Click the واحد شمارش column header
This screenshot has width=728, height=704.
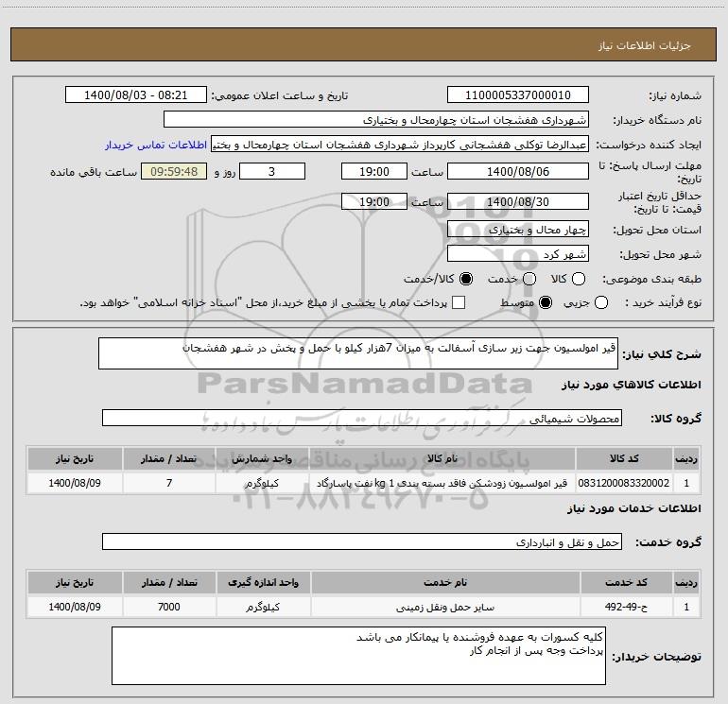pyautogui.click(x=262, y=459)
